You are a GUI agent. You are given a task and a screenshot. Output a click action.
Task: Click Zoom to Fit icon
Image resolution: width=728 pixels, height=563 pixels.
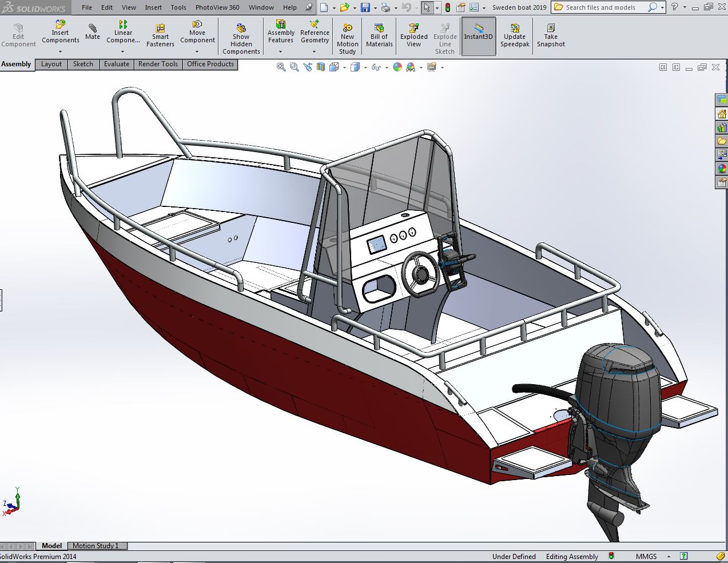pyautogui.click(x=281, y=67)
